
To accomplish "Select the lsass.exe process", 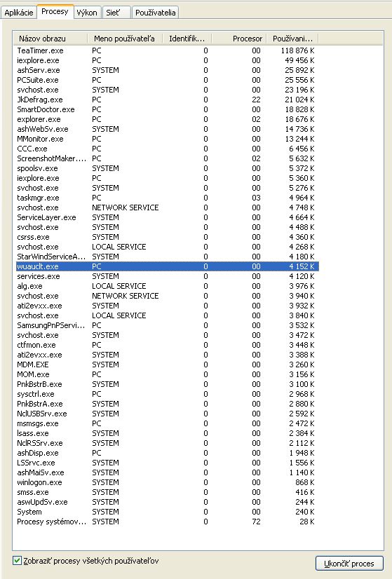I will [168, 433].
